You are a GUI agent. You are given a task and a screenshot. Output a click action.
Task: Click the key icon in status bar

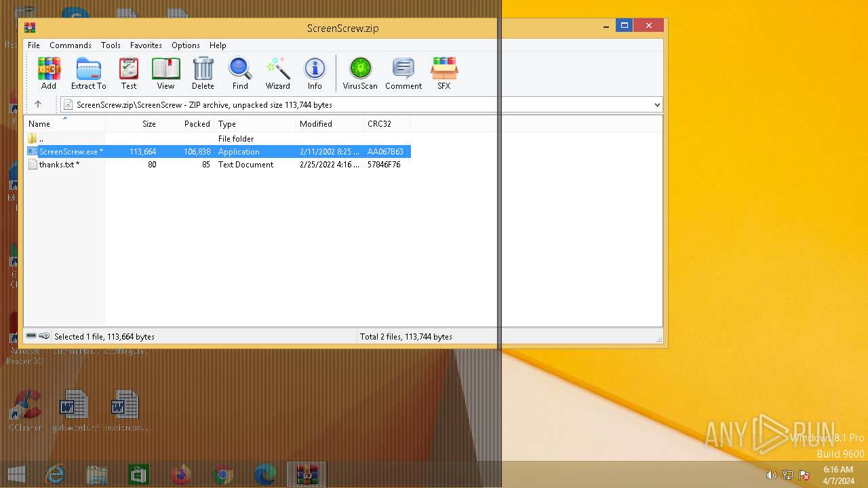44,336
